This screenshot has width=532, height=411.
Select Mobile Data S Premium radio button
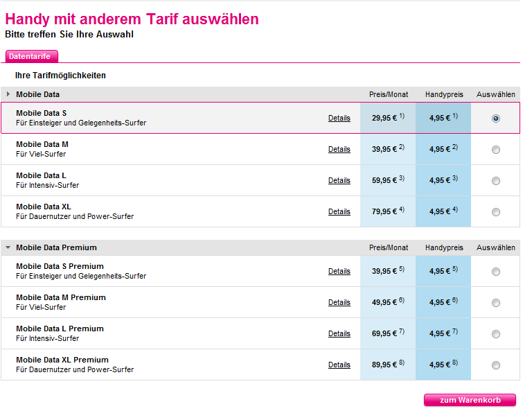pyautogui.click(x=496, y=272)
